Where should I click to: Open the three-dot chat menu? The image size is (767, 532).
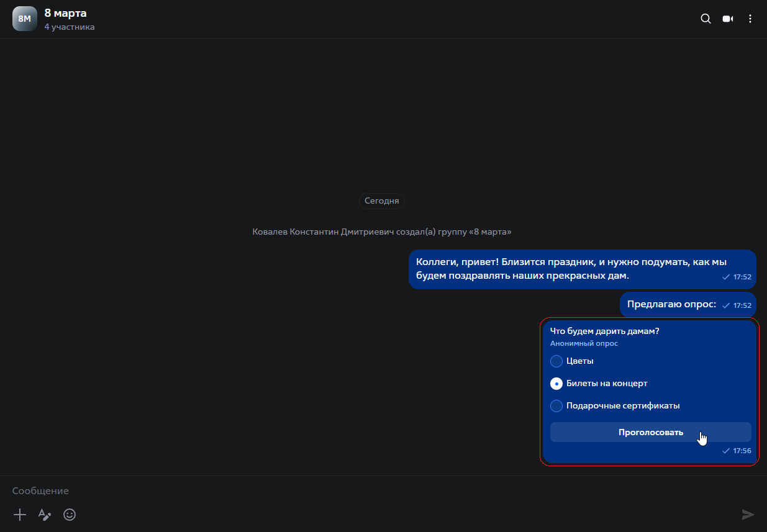750,19
